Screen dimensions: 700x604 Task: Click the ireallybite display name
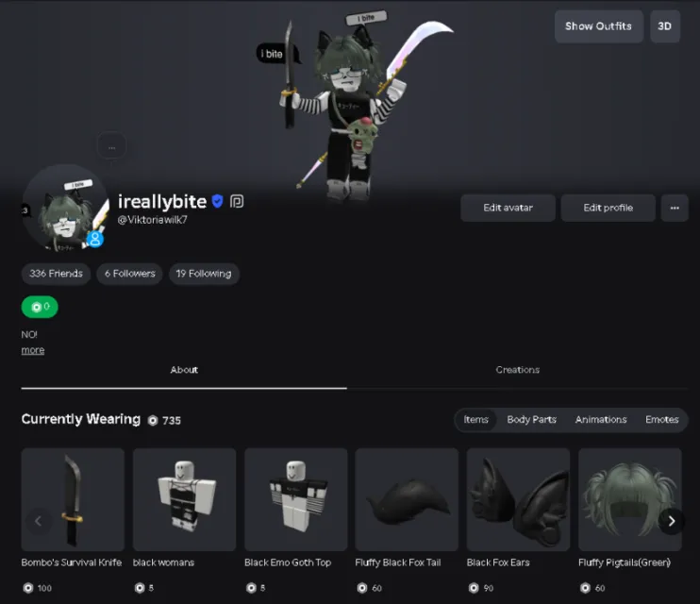(162, 201)
